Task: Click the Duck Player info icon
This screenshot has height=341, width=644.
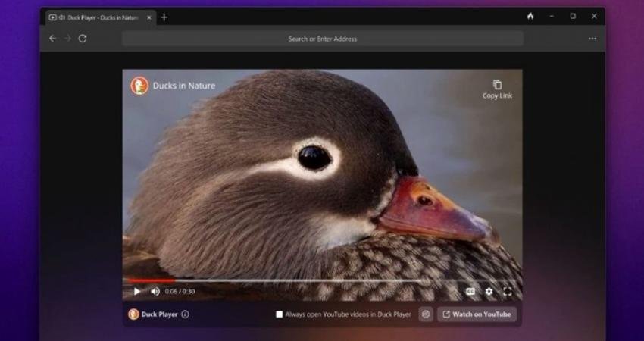Action: coord(185,314)
